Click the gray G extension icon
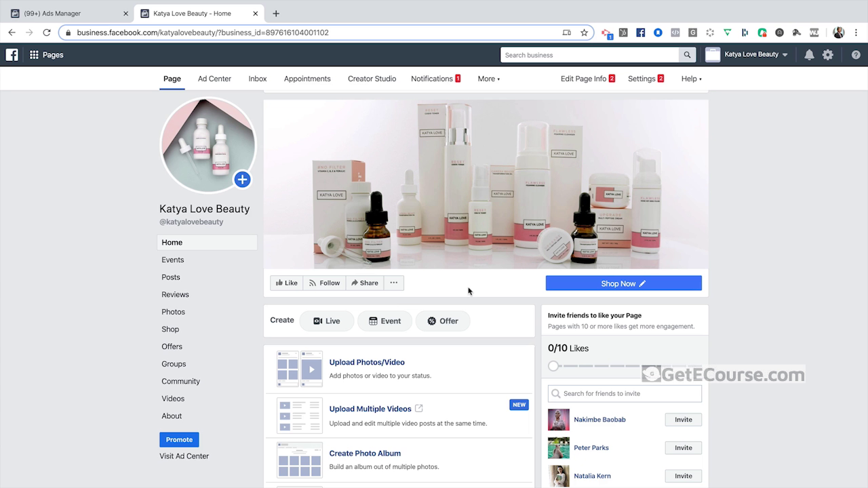 click(692, 33)
